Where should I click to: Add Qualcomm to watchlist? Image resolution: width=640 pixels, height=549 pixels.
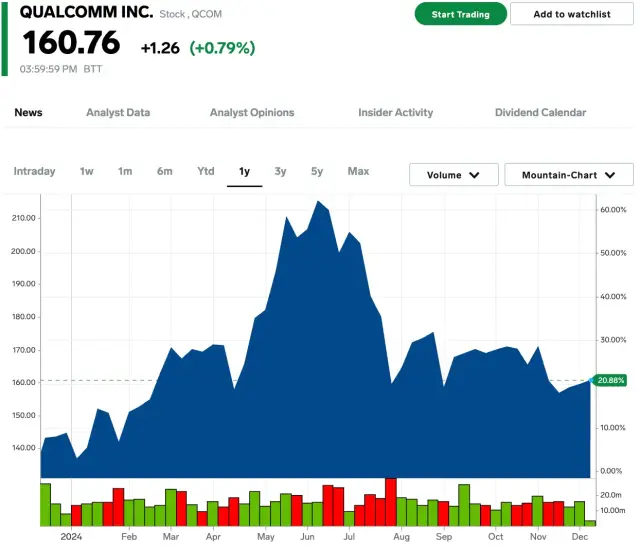pyautogui.click(x=571, y=14)
